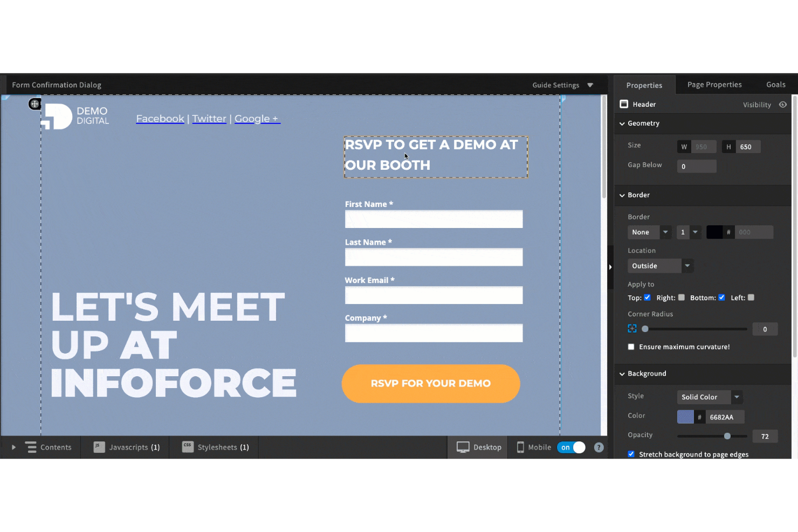
Task: Switch to the Page Properties tab
Action: 714,85
